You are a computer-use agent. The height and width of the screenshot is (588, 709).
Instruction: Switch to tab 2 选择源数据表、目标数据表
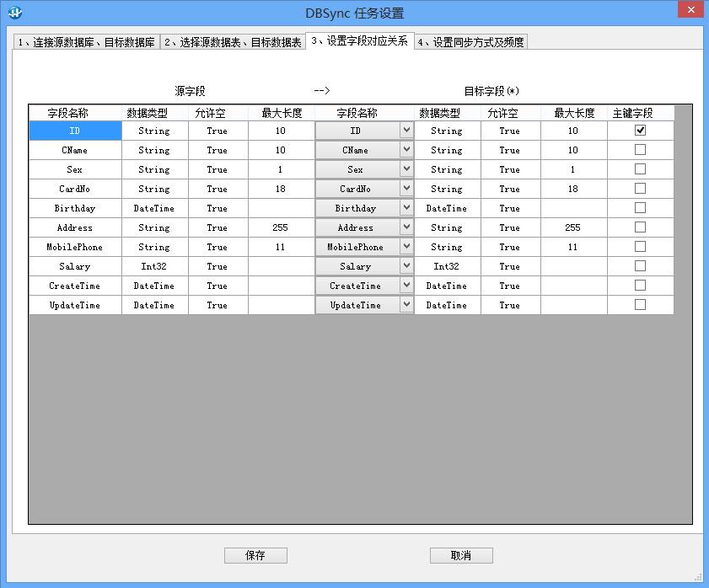click(x=233, y=42)
